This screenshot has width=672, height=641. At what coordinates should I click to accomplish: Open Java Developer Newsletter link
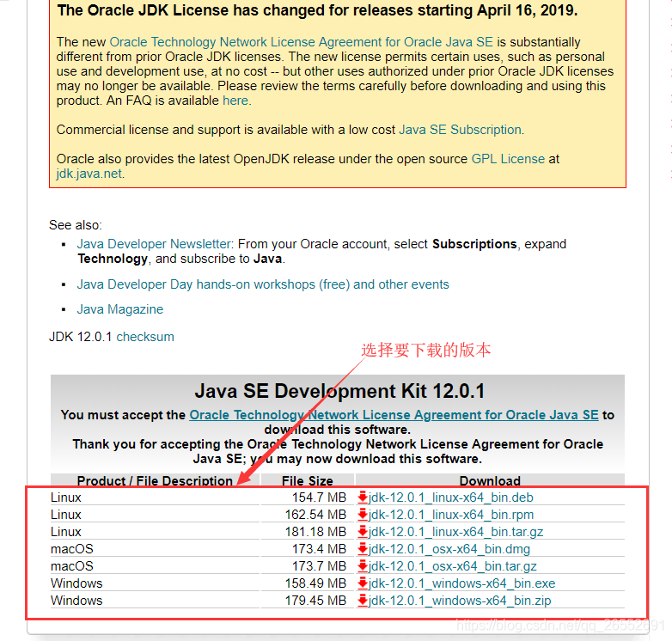click(x=154, y=244)
